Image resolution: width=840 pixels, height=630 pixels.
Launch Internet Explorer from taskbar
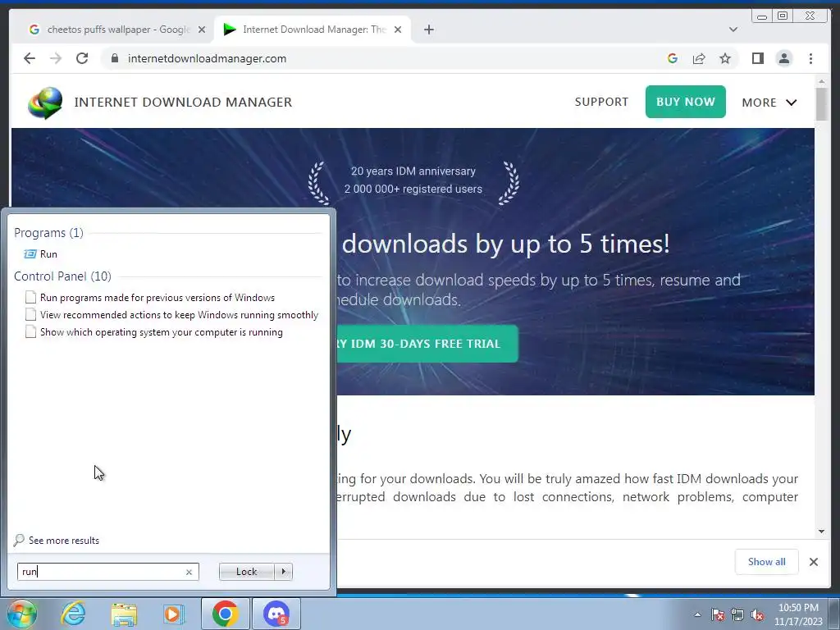[x=73, y=614]
